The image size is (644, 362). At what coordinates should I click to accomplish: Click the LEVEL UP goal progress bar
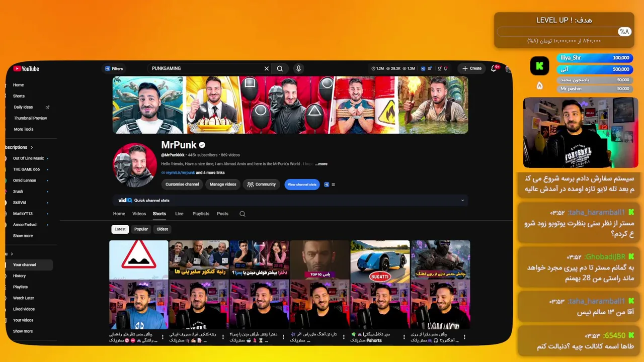[564, 32]
